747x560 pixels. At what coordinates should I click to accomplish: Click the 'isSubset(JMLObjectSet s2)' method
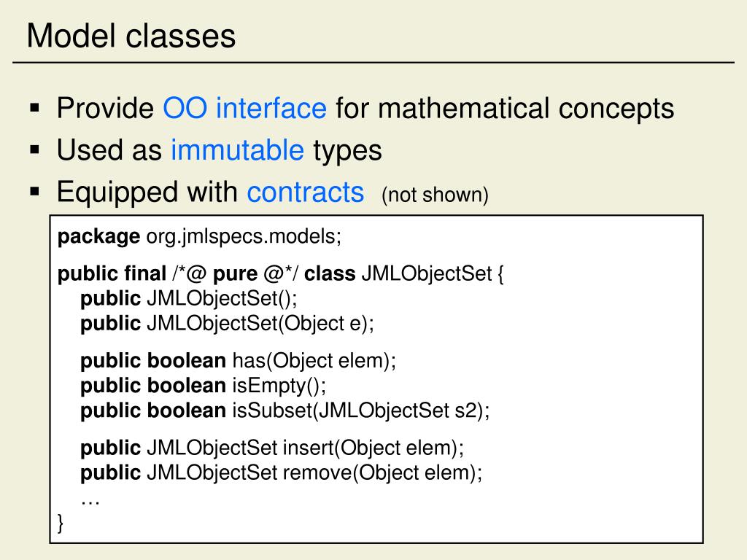tap(360, 411)
